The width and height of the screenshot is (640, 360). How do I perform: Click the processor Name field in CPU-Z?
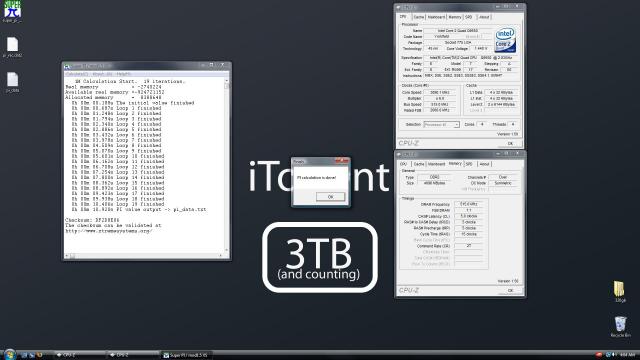(x=458, y=30)
